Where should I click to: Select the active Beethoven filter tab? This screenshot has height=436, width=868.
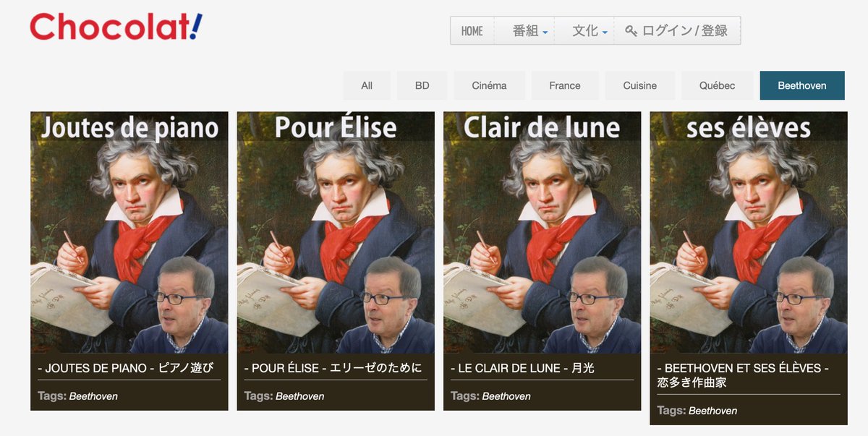click(x=802, y=85)
